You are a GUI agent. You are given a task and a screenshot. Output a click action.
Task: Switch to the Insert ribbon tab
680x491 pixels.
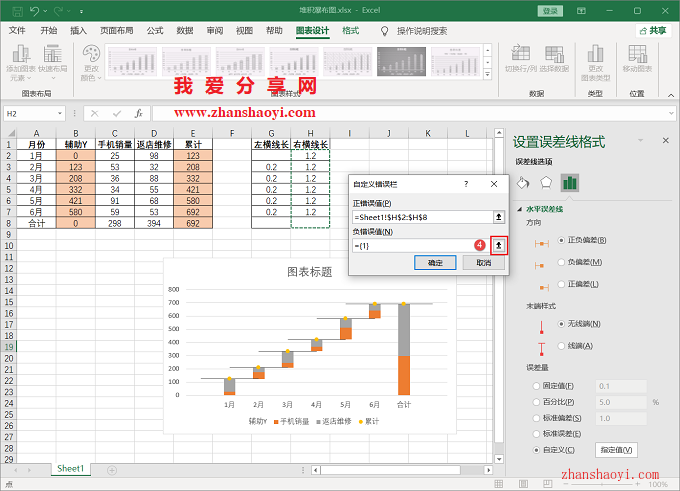click(78, 30)
